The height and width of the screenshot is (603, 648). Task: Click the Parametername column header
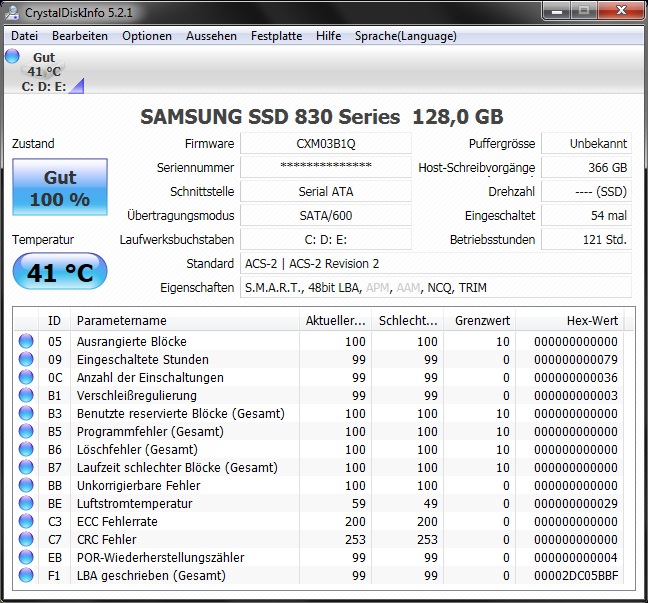(x=185, y=320)
